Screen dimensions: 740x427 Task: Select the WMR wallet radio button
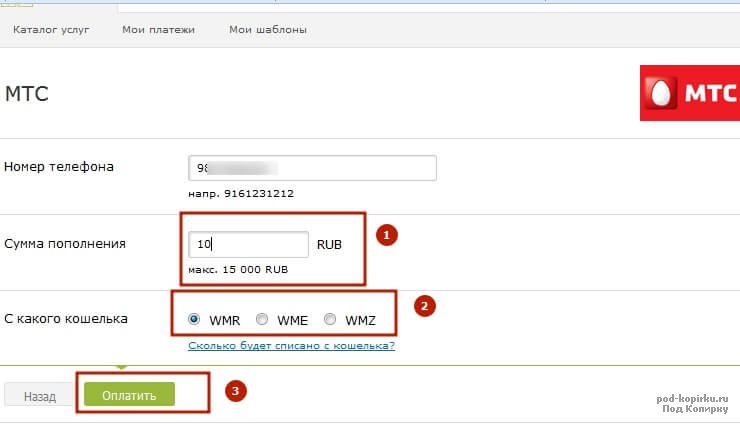point(194,319)
